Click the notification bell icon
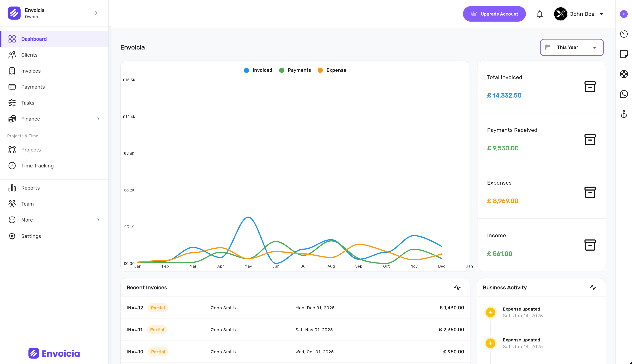 point(540,14)
